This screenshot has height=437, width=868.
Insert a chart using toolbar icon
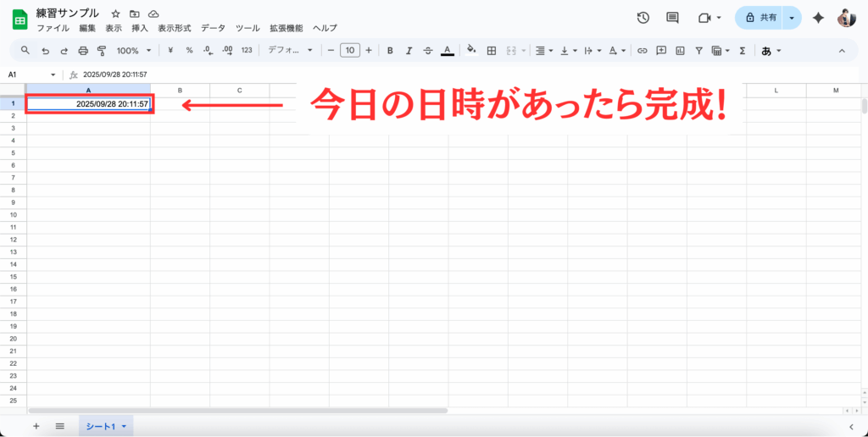(x=680, y=51)
